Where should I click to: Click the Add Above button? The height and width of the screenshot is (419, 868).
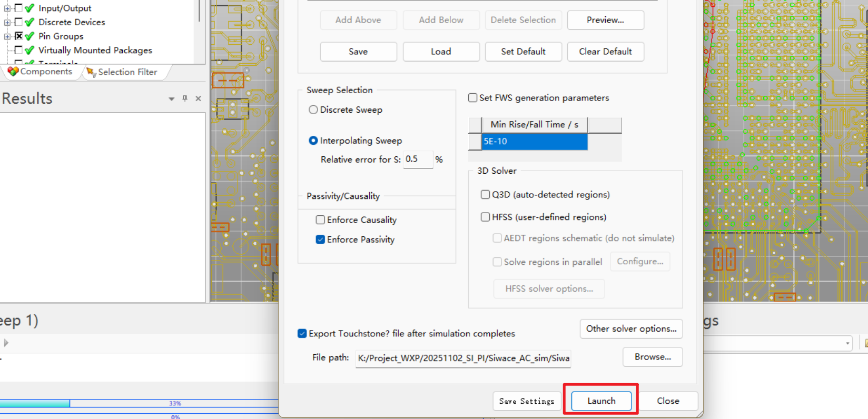tap(358, 20)
